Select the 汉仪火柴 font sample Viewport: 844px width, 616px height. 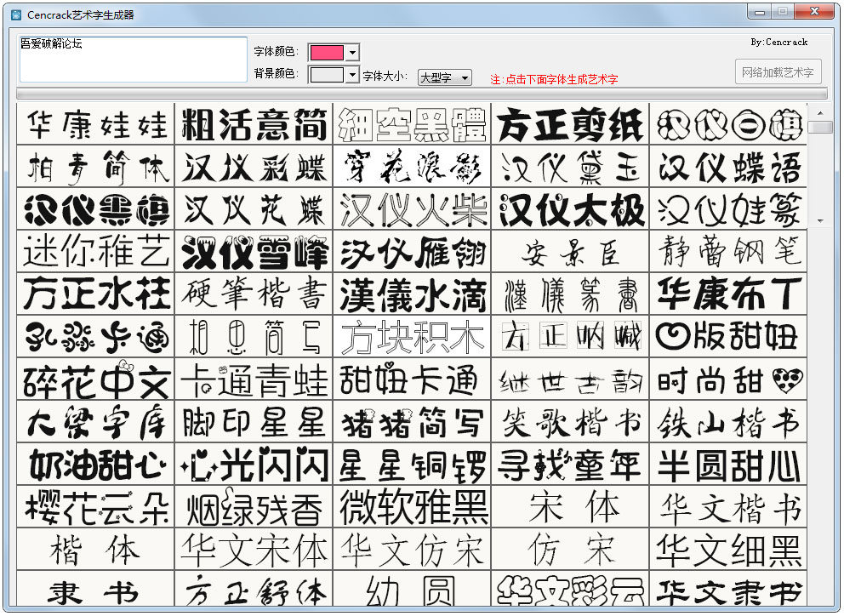[x=413, y=209]
